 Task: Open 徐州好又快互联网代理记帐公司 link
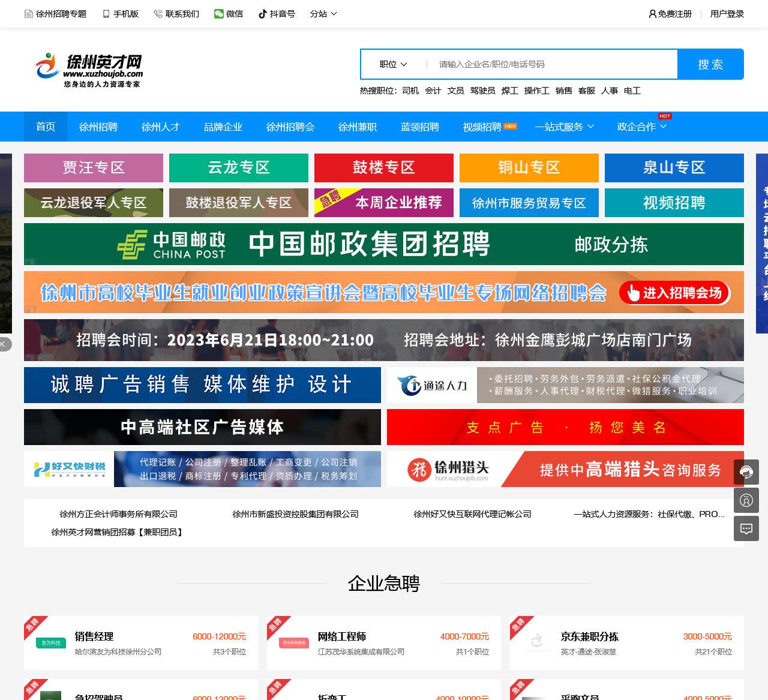472,514
